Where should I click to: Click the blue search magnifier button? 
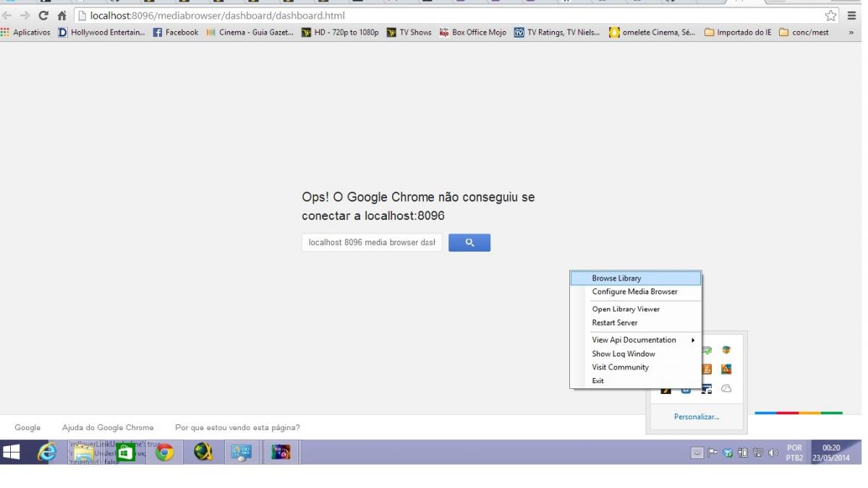469,243
